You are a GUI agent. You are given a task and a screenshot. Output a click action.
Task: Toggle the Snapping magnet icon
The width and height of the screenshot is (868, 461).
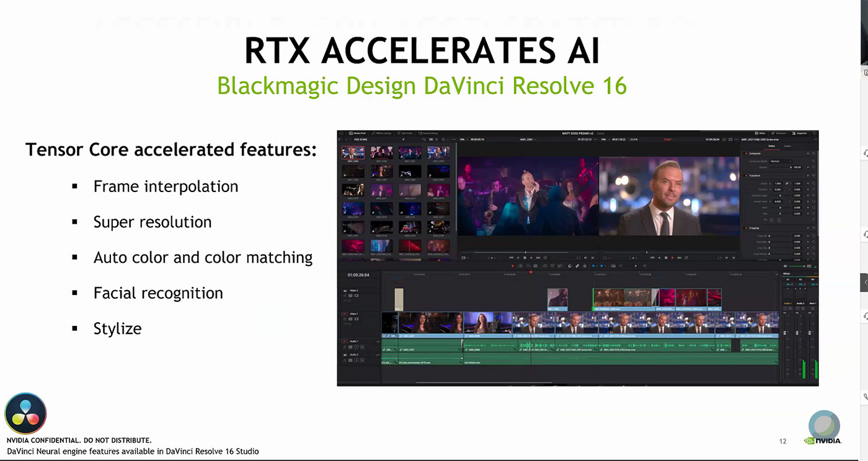pyautogui.click(x=570, y=266)
